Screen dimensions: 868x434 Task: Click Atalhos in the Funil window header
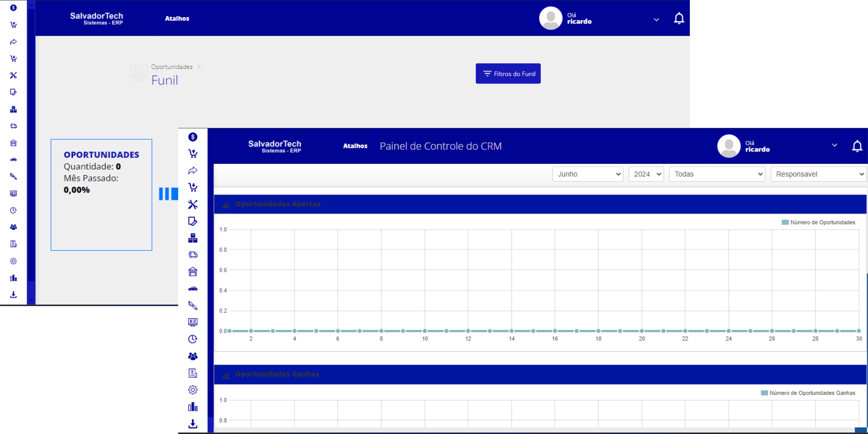(177, 19)
